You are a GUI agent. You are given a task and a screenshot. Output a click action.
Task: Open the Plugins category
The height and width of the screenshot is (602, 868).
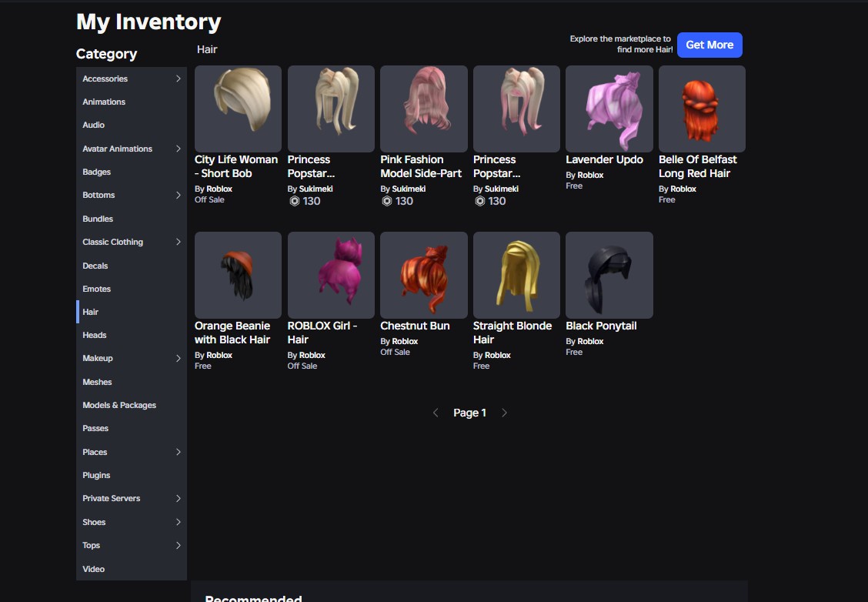[x=132, y=475]
